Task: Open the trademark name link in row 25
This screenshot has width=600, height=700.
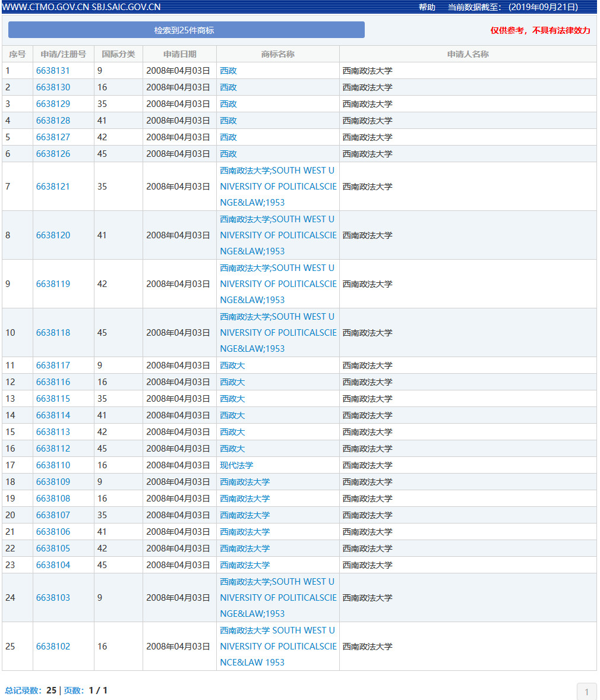Action: (278, 646)
